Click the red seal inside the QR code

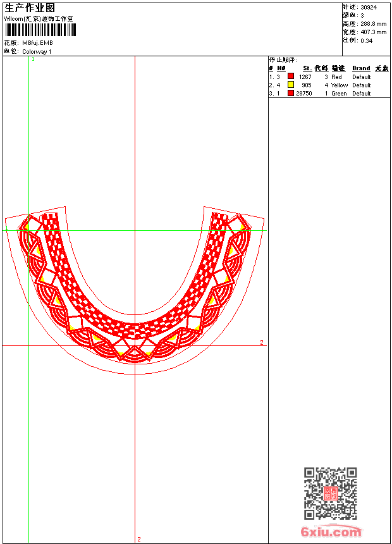tap(330, 494)
